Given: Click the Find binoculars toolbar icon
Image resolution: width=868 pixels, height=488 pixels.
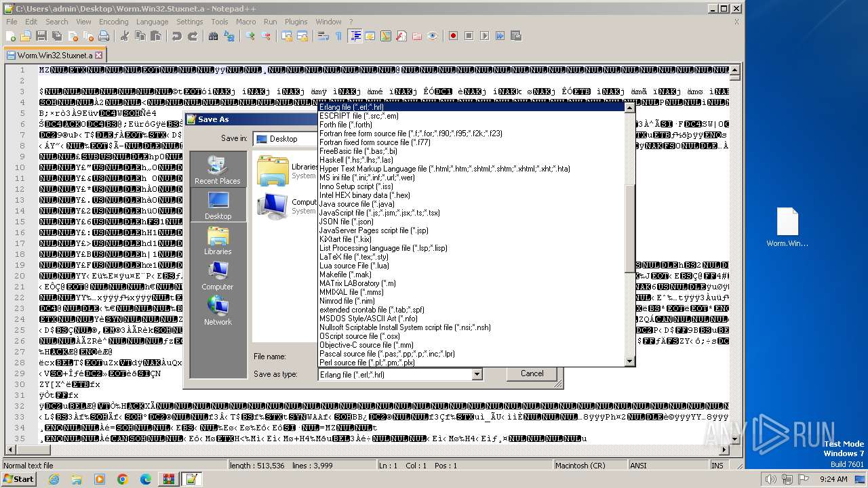Looking at the screenshot, I should click(x=214, y=36).
